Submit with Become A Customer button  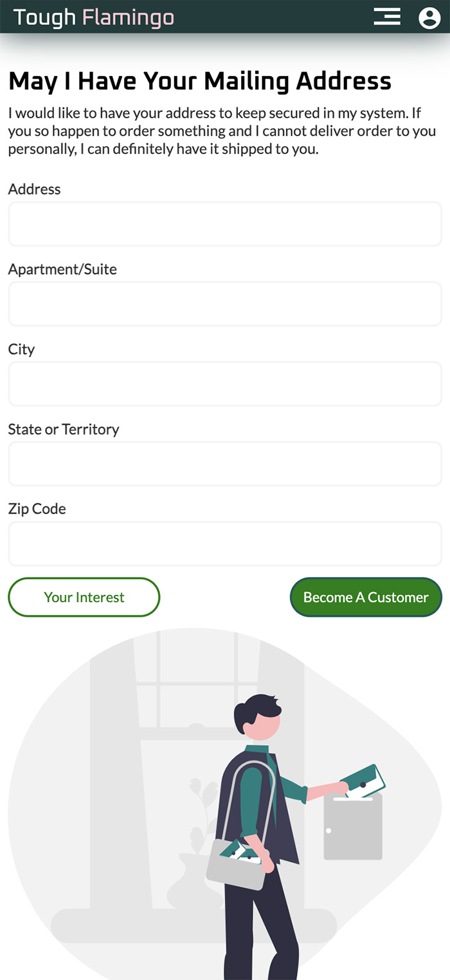(x=366, y=597)
